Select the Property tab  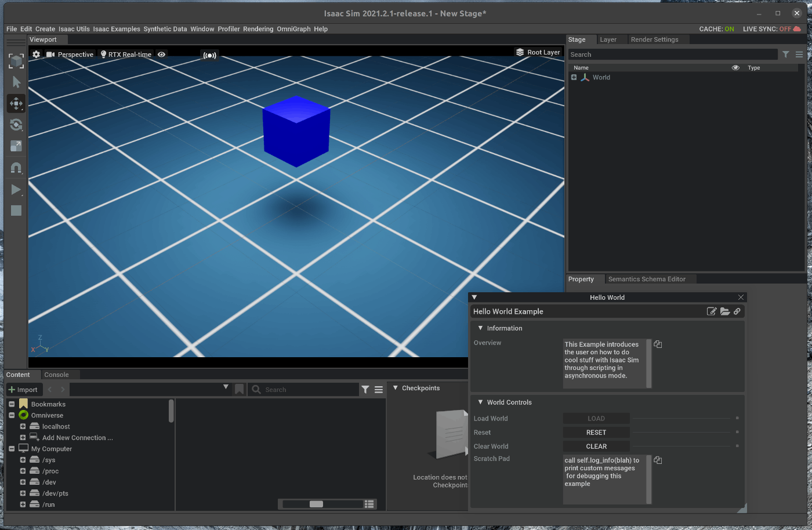click(581, 279)
